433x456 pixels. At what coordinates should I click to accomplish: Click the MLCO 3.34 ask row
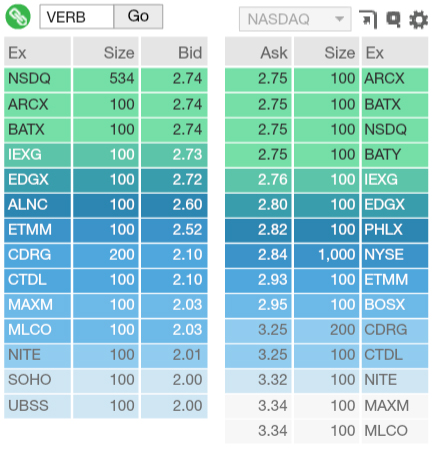click(327, 431)
